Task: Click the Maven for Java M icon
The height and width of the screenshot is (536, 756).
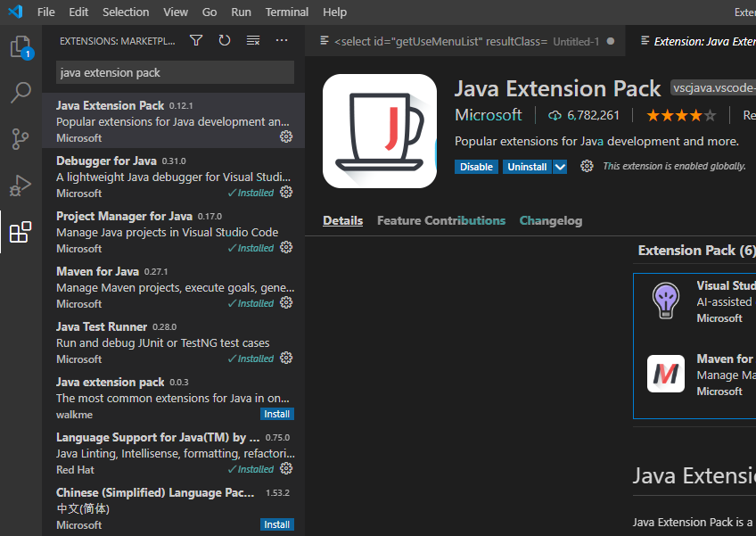Action: [x=666, y=374]
